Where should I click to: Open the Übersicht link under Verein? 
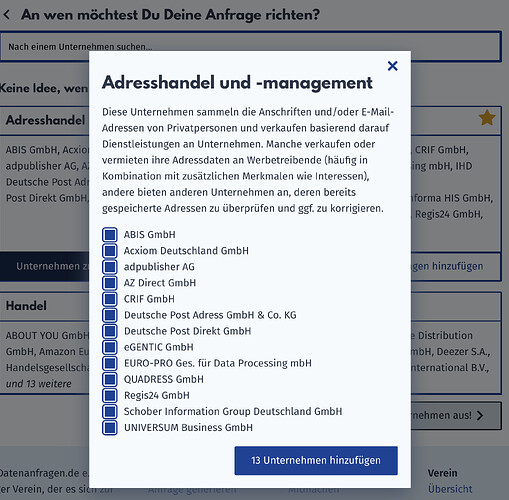point(450,489)
